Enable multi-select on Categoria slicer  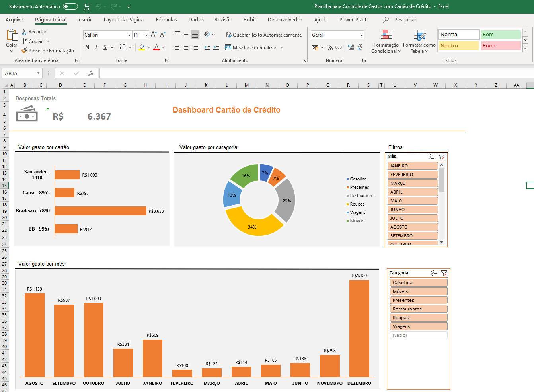click(x=434, y=273)
